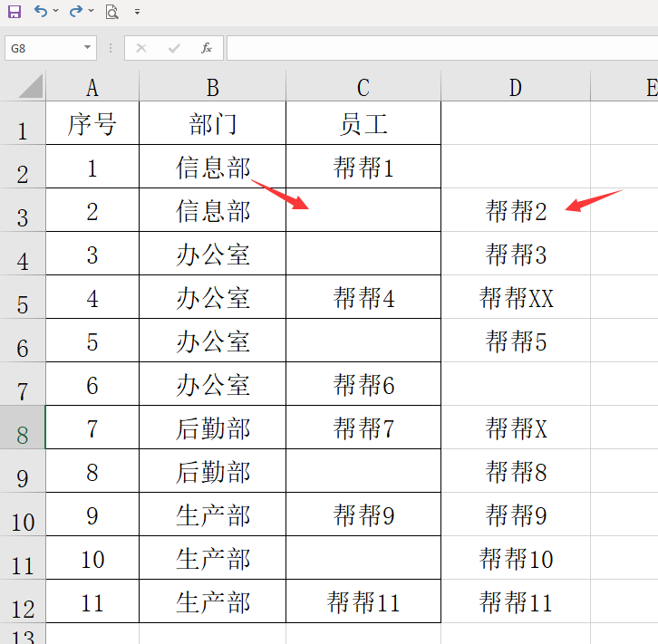Click empty cell D7 beside 帮帮6
The width and height of the screenshot is (658, 644).
(516, 384)
